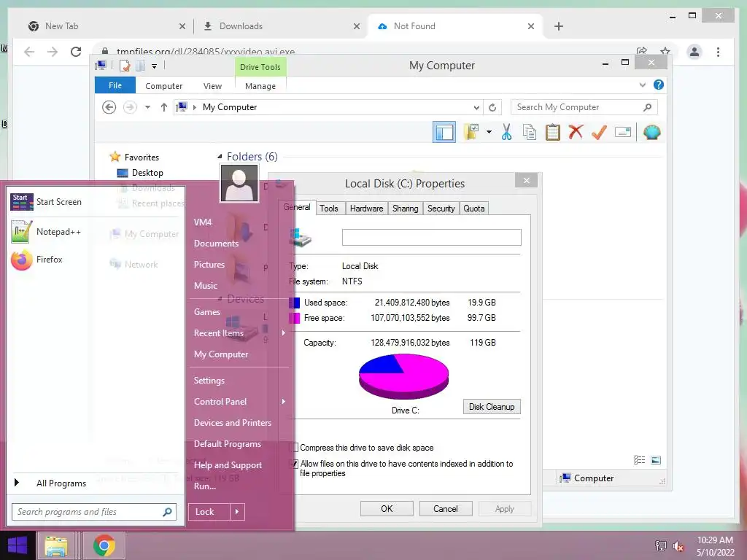Screen dimensions: 747x560
Task: Open the Computer ribbon tab
Action: tap(164, 86)
